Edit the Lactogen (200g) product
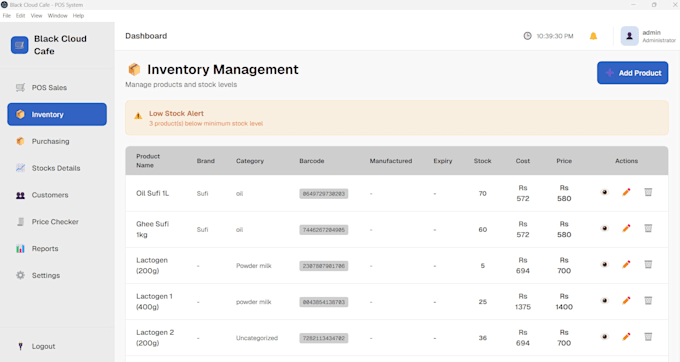 coord(626,264)
